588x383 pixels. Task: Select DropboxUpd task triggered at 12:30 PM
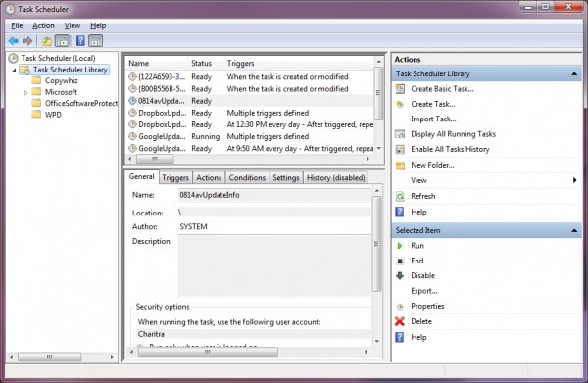point(250,124)
